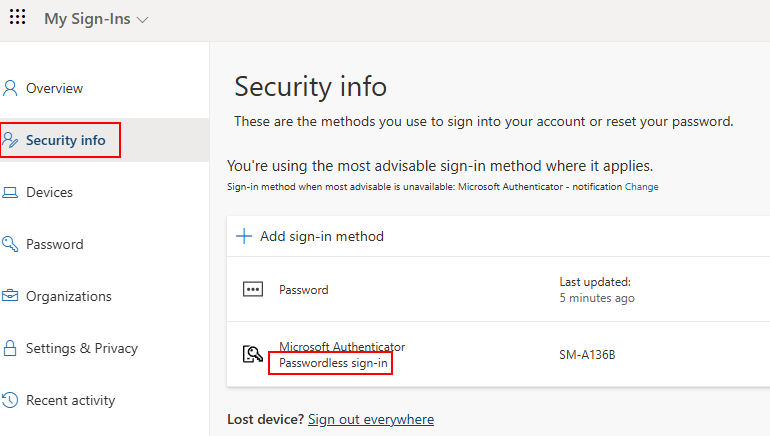Select Devices in the navigation

[x=49, y=192]
